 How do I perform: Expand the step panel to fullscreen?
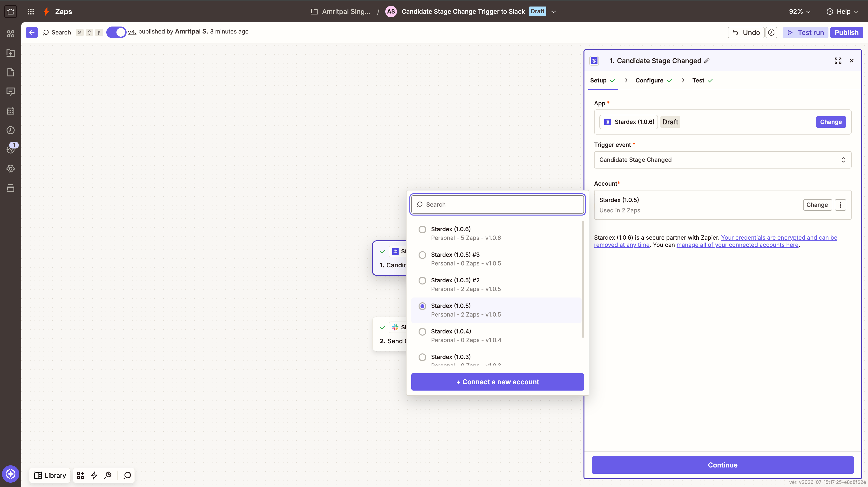(x=838, y=61)
